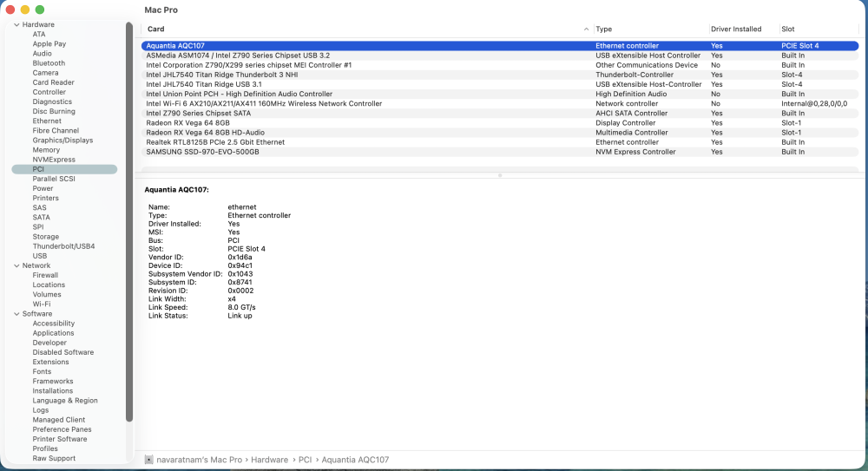Select Radeon RX Vega 64 8GB row

500,123
